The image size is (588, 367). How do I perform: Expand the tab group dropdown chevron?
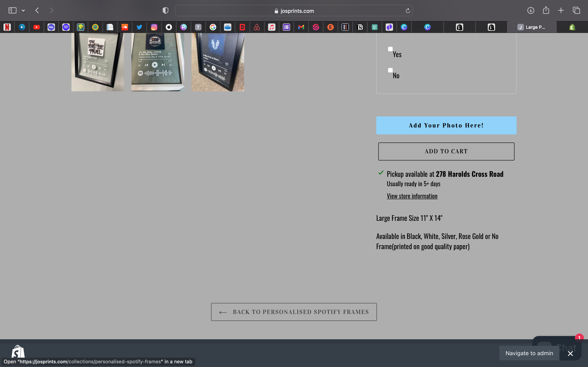[23, 10]
